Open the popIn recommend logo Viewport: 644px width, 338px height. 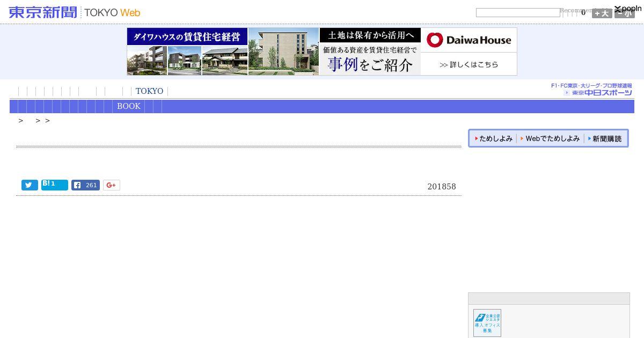tap(628, 9)
